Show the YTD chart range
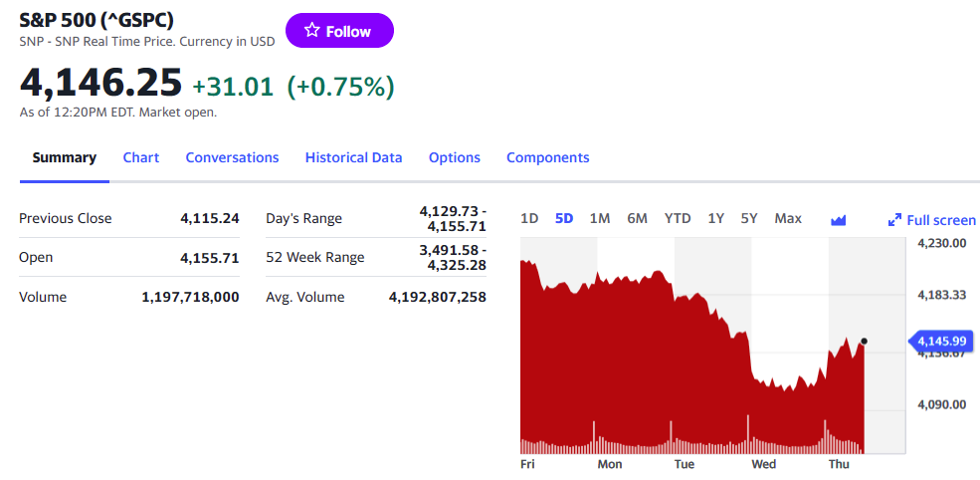The width and height of the screenshot is (980, 480). click(678, 218)
